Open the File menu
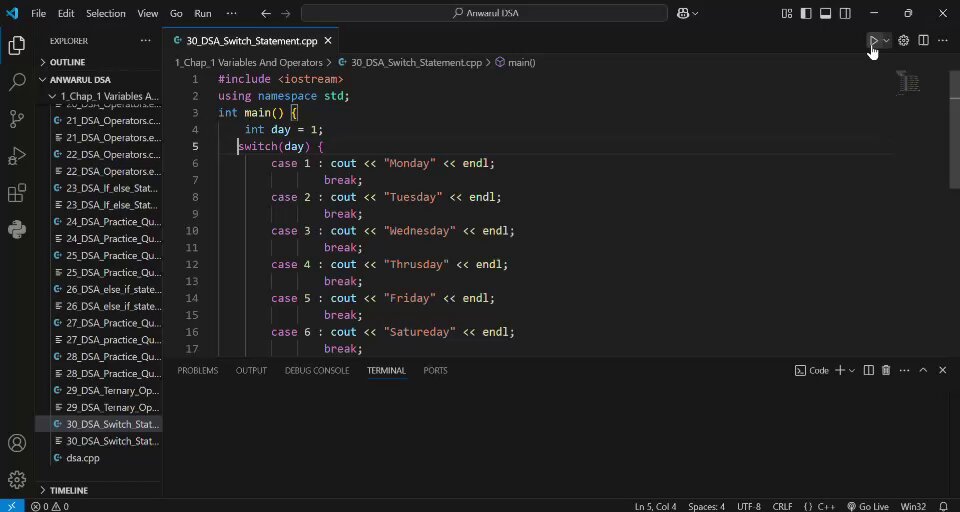960x512 pixels. [39, 13]
